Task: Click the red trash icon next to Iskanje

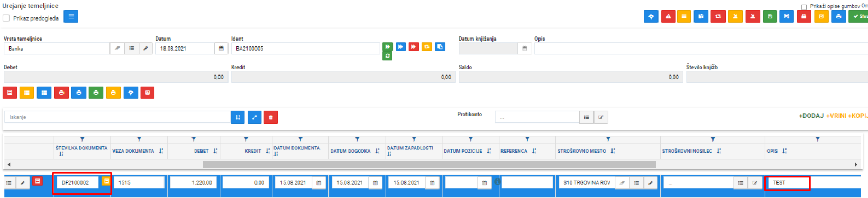Action: tap(271, 117)
